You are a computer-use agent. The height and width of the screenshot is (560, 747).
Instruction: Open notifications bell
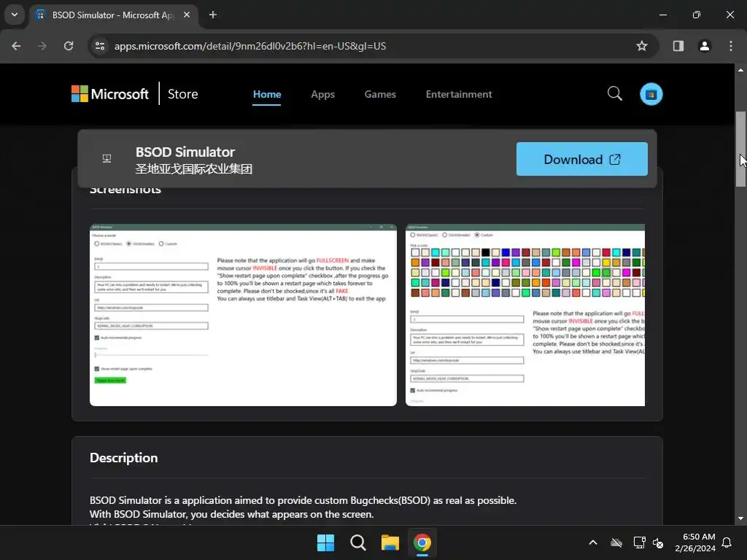(x=727, y=542)
